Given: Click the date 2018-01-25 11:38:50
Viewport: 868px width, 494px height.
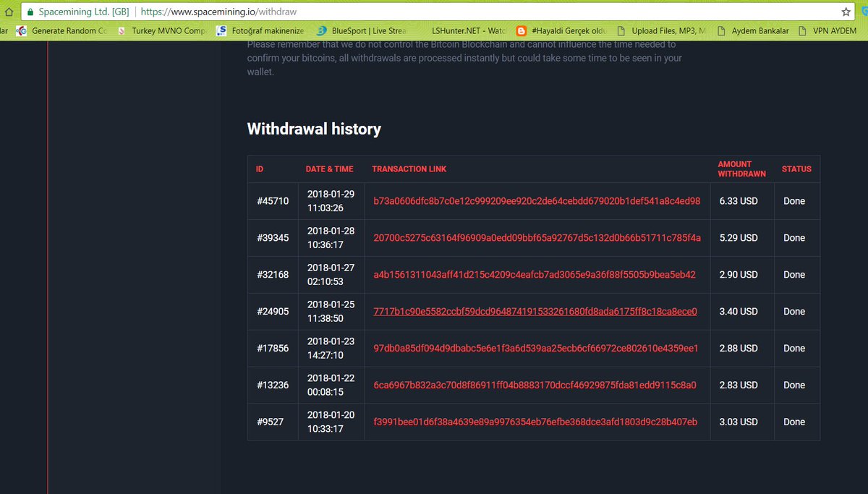Looking at the screenshot, I should (x=331, y=312).
